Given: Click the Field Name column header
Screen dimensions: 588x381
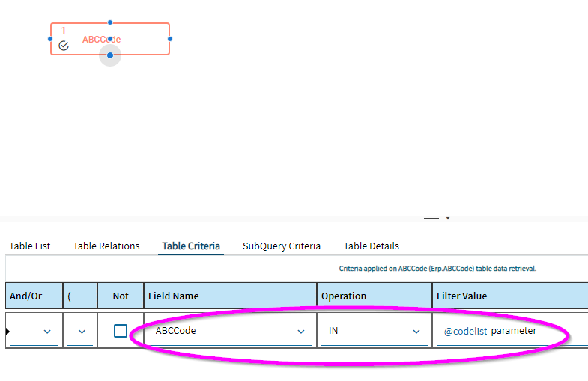Looking at the screenshot, I should [174, 296].
